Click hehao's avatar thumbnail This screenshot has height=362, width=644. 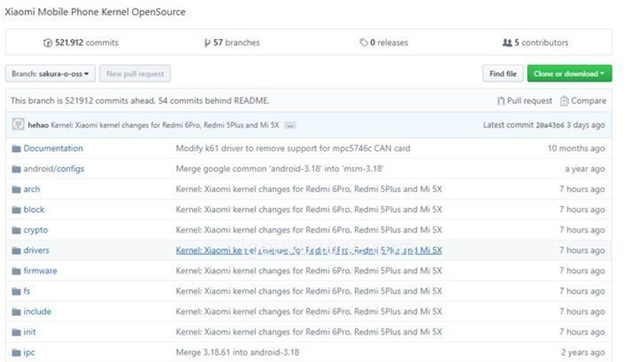pyautogui.click(x=18, y=124)
